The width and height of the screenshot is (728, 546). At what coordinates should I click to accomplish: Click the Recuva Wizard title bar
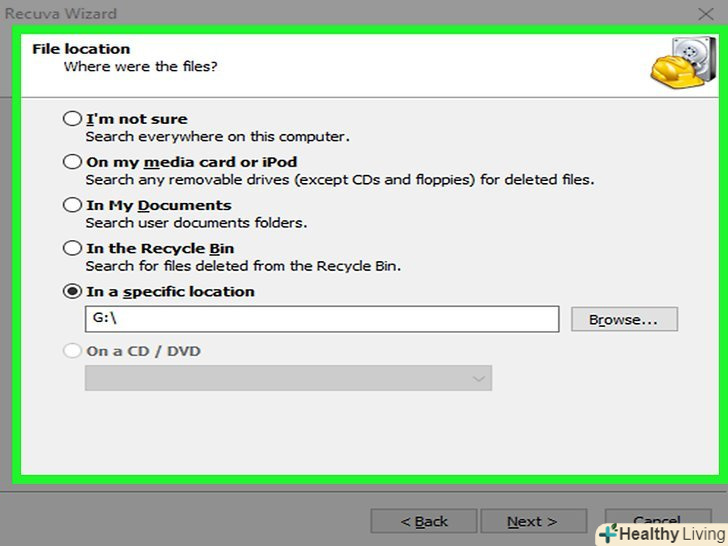click(300, 14)
